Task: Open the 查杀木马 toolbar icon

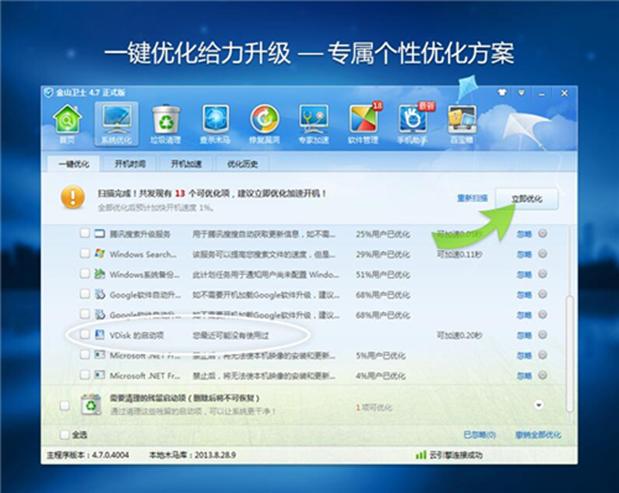Action: [x=215, y=124]
